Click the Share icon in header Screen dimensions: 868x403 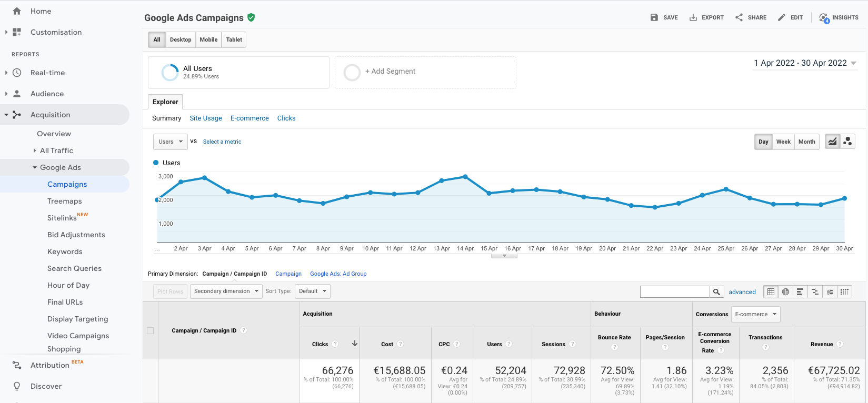739,17
